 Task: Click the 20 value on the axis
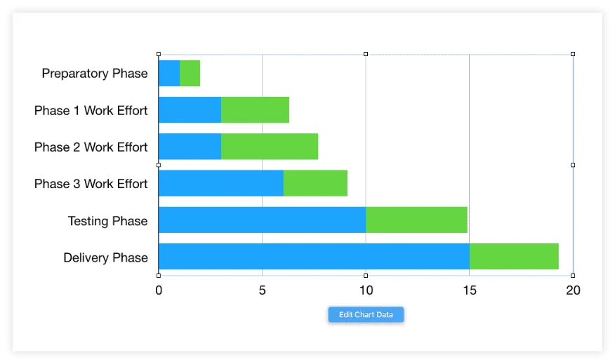573,290
